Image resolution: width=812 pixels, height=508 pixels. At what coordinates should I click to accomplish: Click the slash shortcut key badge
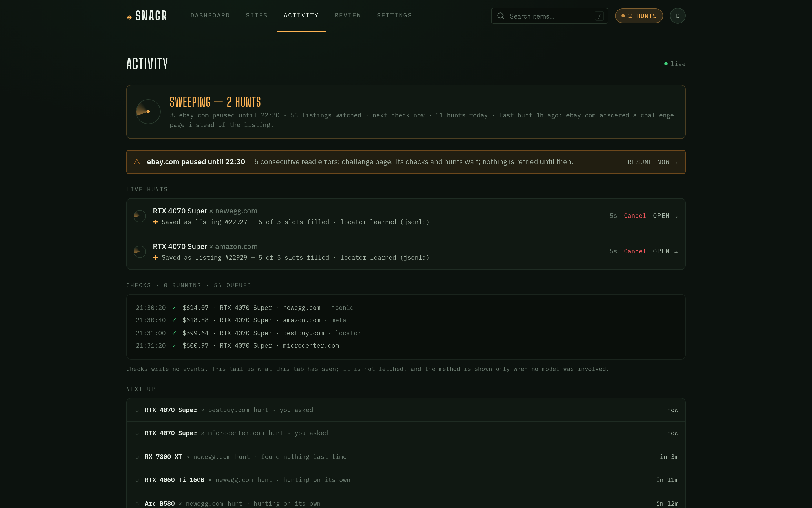pos(599,16)
